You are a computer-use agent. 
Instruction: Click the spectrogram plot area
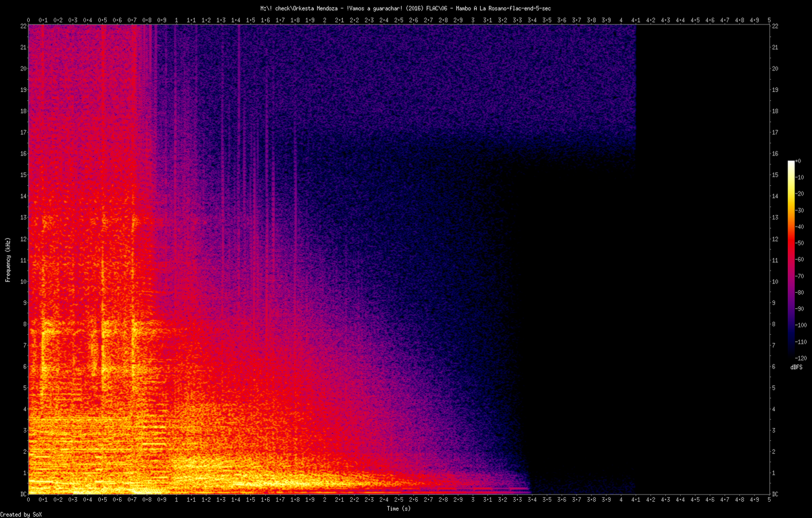399,260
